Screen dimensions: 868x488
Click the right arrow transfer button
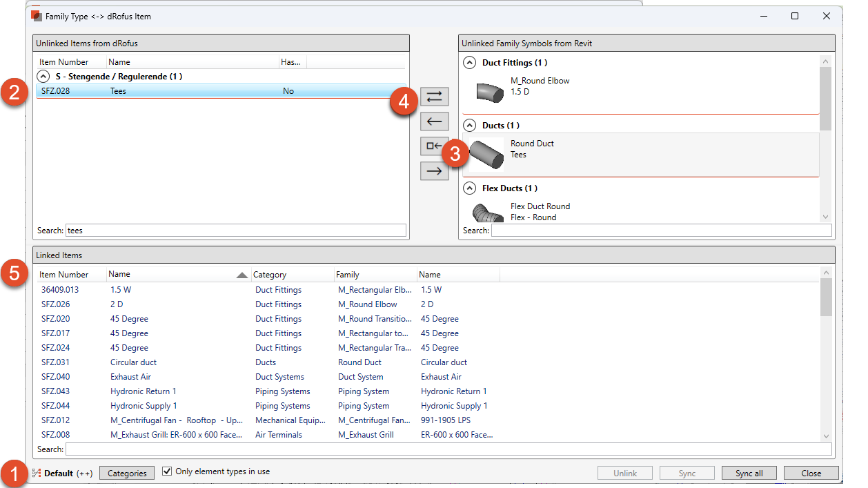(435, 171)
